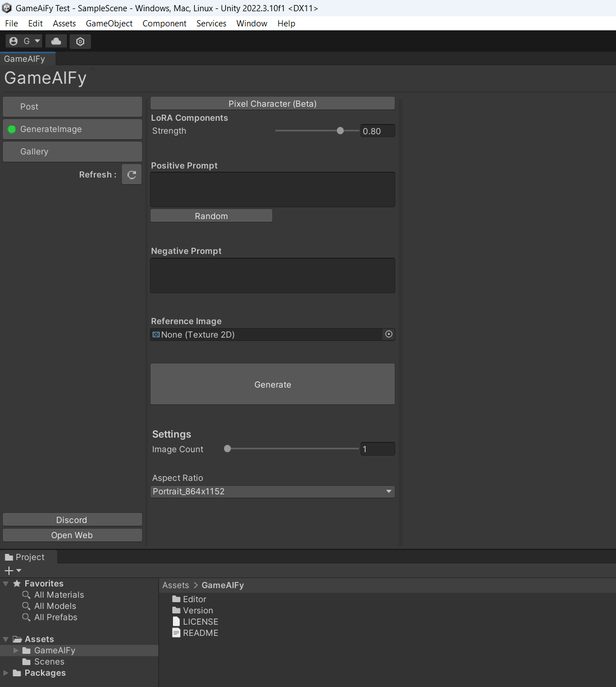Click the README file icon
Screen dimensions: 616x687
[176, 633]
